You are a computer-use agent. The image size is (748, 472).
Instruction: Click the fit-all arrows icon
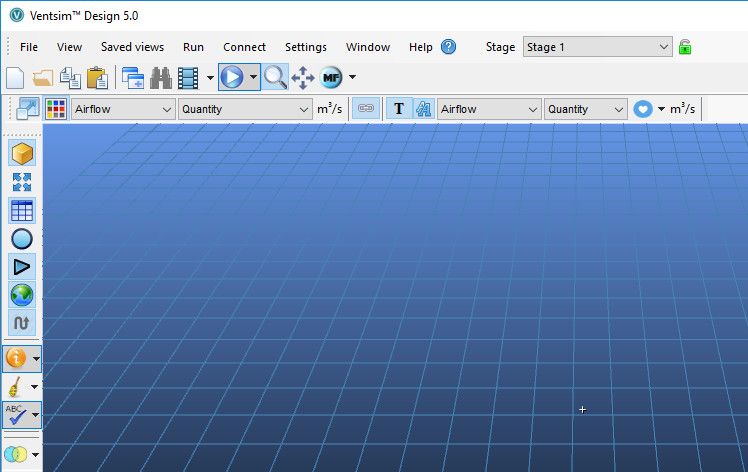[x=22, y=182]
